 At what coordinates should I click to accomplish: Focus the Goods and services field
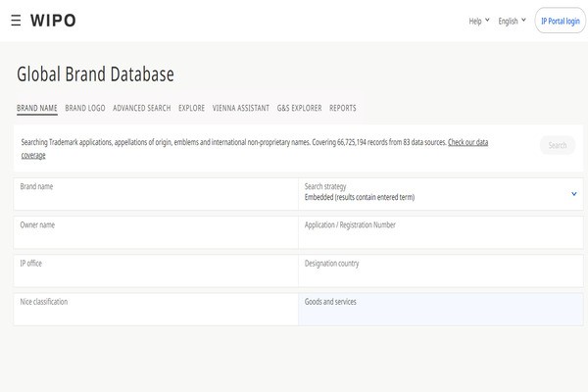point(440,310)
